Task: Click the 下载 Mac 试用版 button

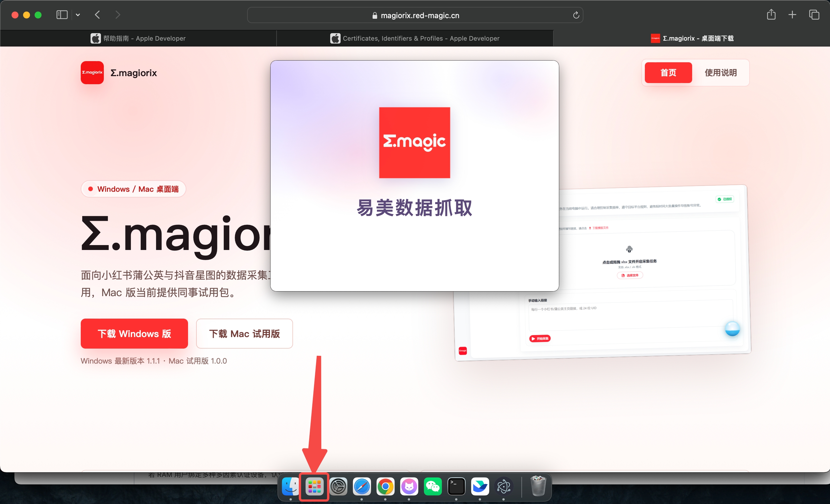Action: [x=244, y=333]
